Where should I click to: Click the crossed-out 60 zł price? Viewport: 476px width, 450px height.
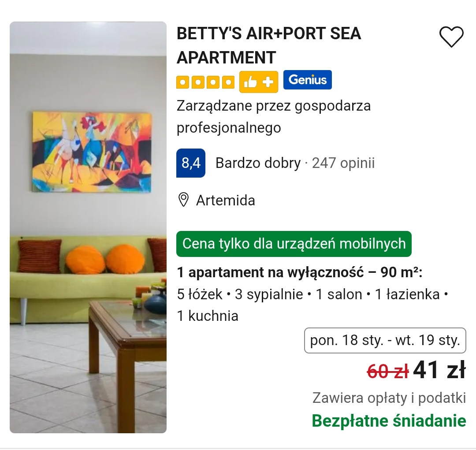pos(388,371)
